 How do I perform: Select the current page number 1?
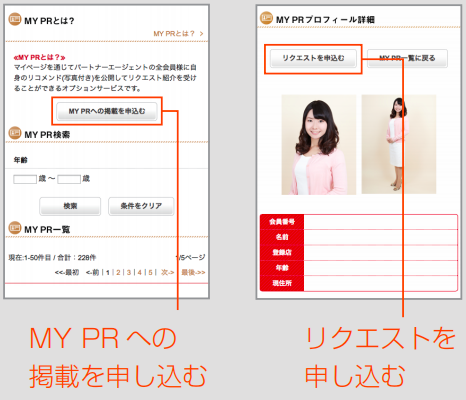[108, 273]
